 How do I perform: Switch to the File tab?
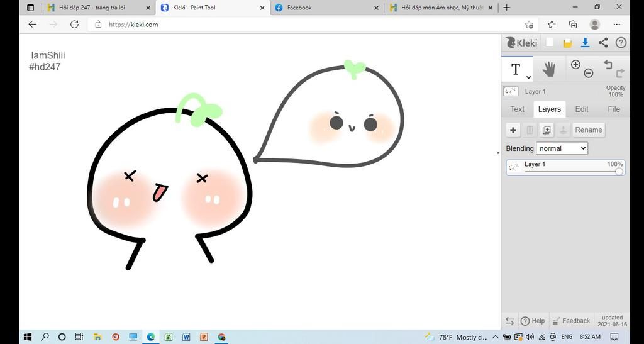(x=614, y=109)
